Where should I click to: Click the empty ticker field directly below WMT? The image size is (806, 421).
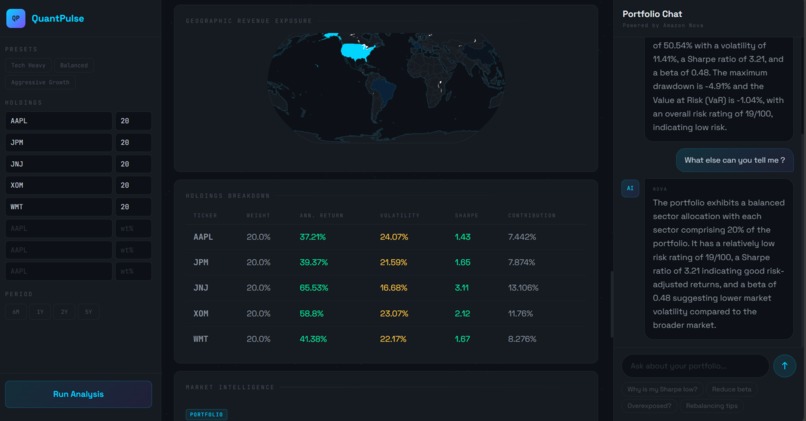[59, 228]
